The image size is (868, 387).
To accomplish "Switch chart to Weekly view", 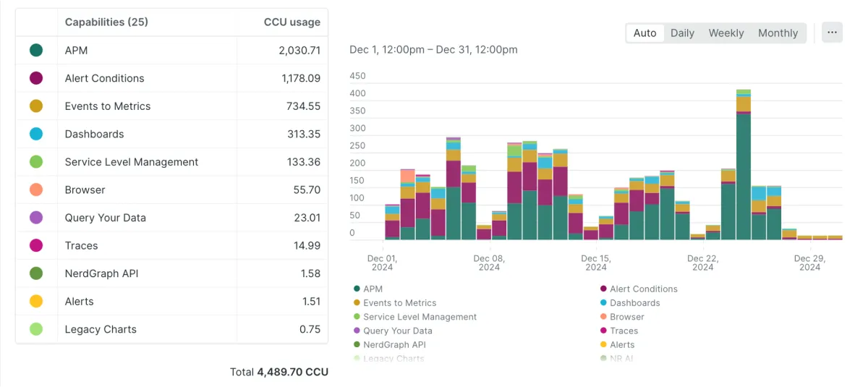I will click(x=726, y=33).
